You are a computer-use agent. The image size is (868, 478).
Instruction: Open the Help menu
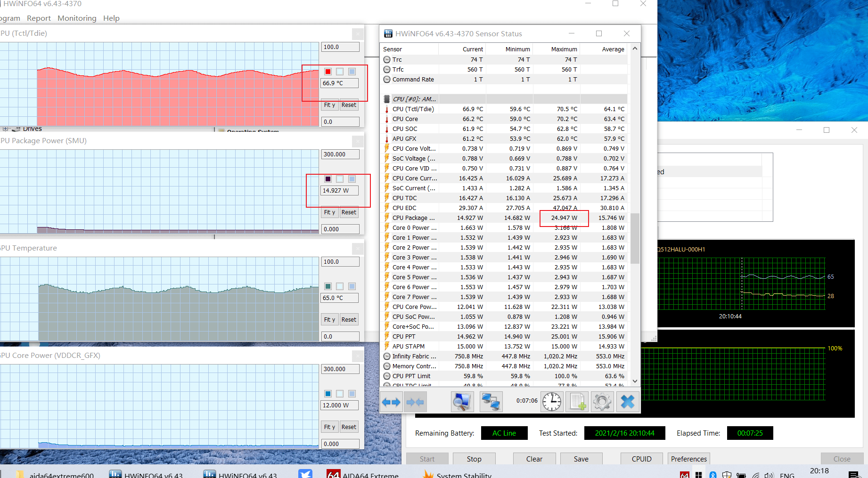[x=111, y=18]
